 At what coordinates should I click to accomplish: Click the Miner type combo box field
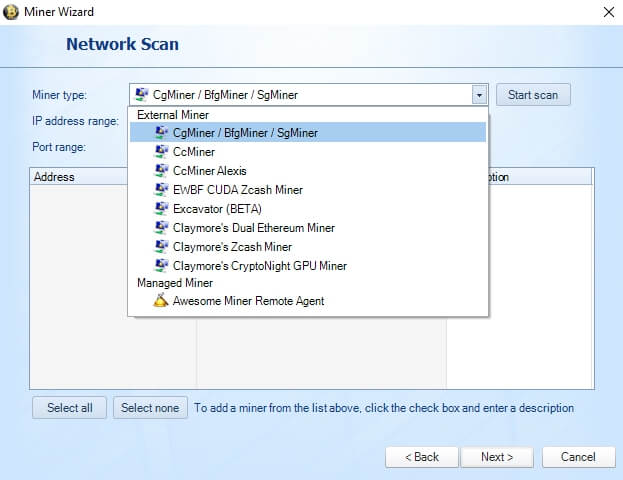click(x=309, y=95)
